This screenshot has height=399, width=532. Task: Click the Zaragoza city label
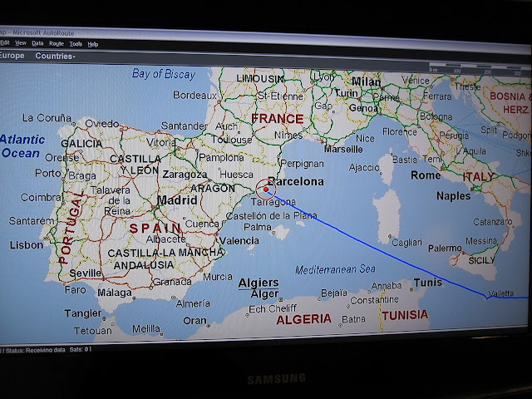click(185, 175)
